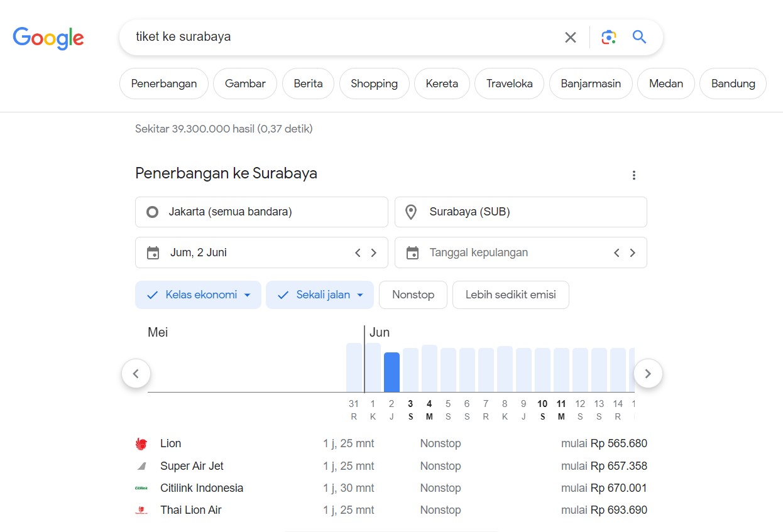Click the left arrow on the price chart
The image size is (783, 532).
pyautogui.click(x=136, y=373)
